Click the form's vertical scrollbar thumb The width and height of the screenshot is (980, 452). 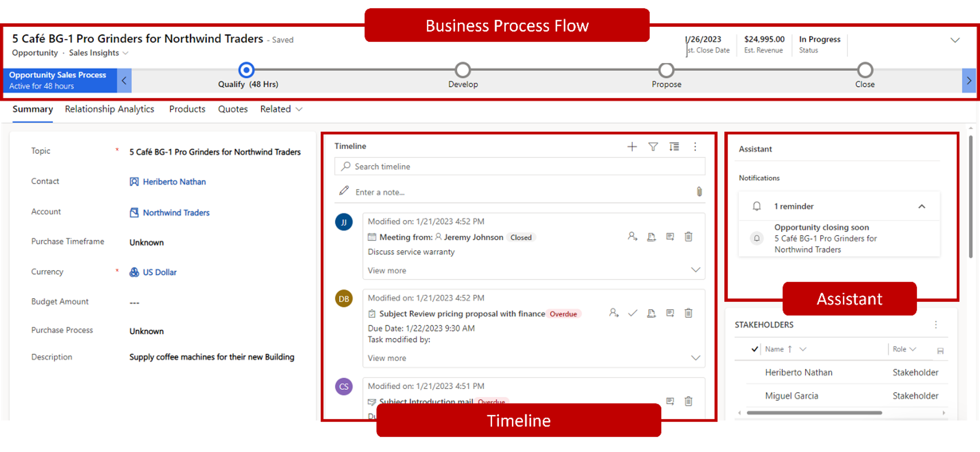(x=971, y=197)
